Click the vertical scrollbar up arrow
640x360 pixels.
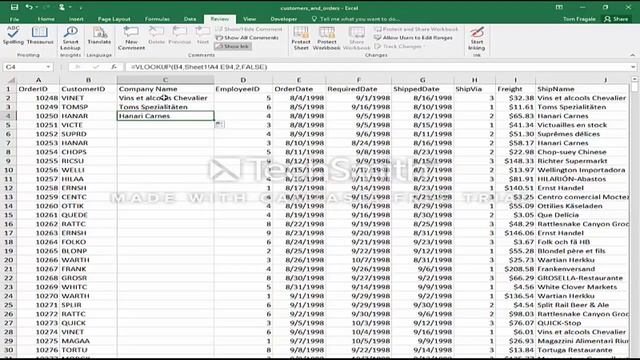tap(634, 79)
